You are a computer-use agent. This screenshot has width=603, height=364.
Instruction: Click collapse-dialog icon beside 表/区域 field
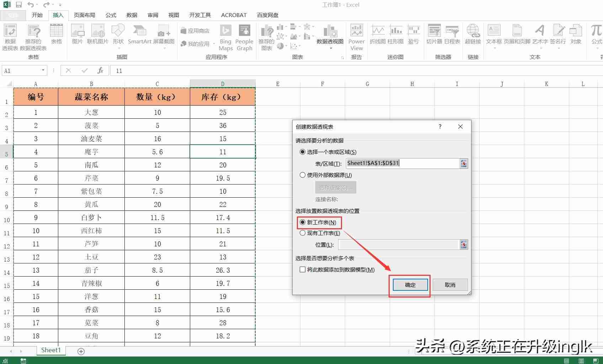click(464, 164)
